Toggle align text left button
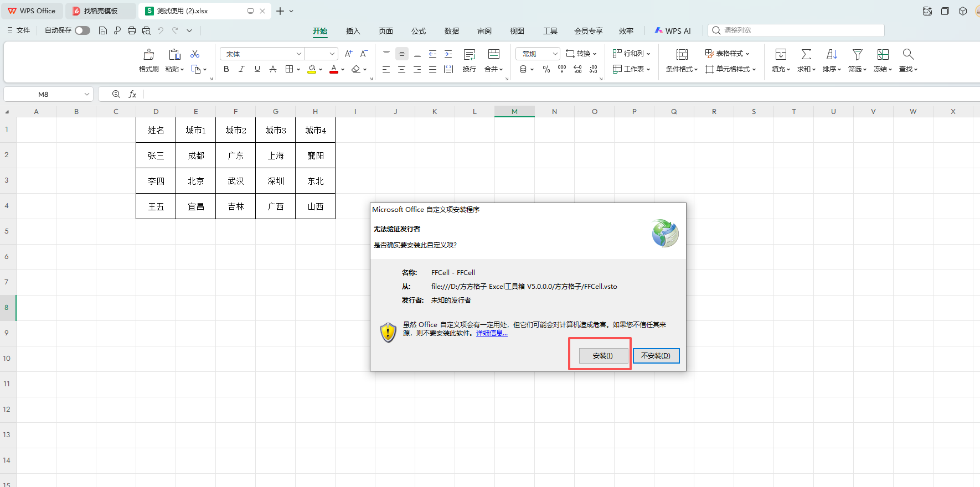The height and width of the screenshot is (487, 980). tap(386, 69)
